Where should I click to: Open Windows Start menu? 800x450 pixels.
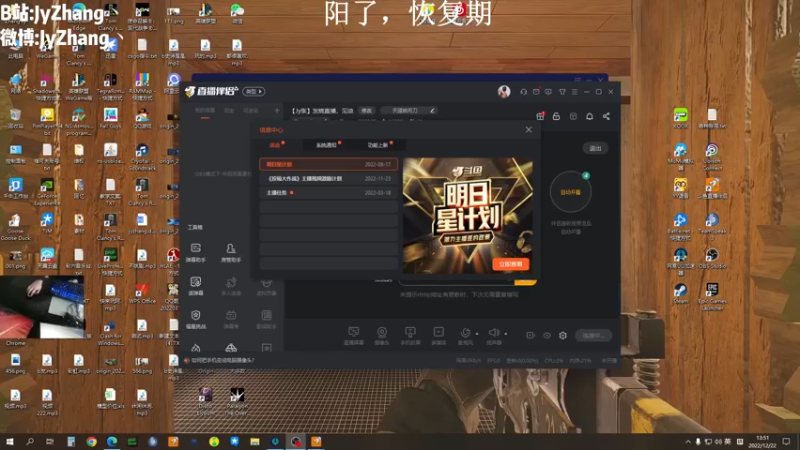click(x=9, y=441)
